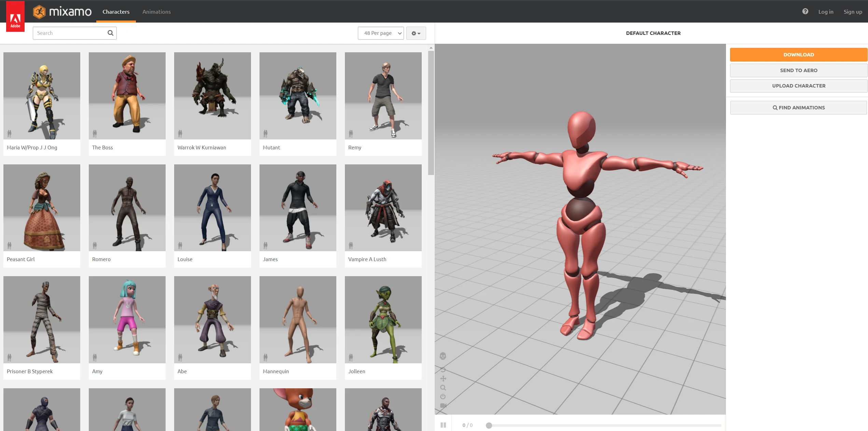The width and height of the screenshot is (868, 431).
Task: Click rigged figure icon on Jolleen thumbnail
Action: 351,358
